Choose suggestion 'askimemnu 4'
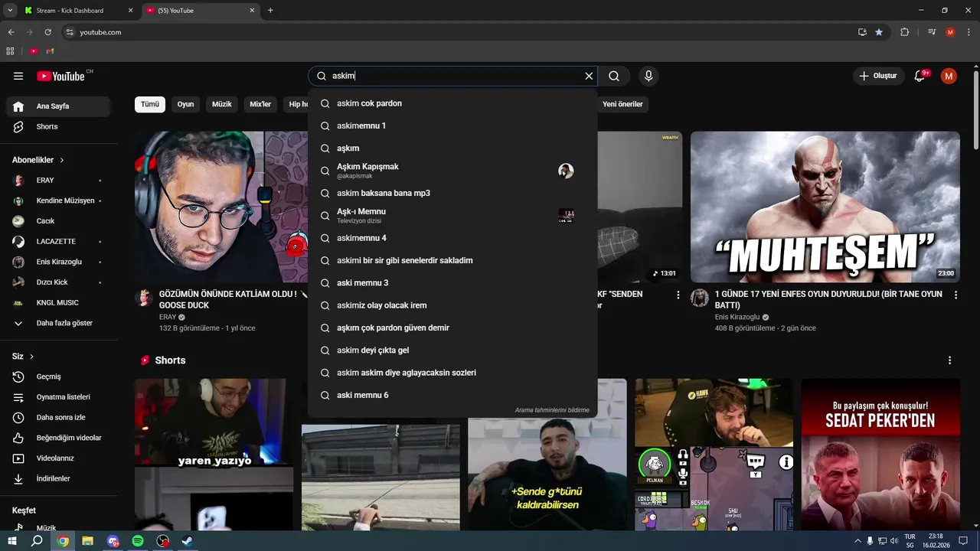 [452, 238]
